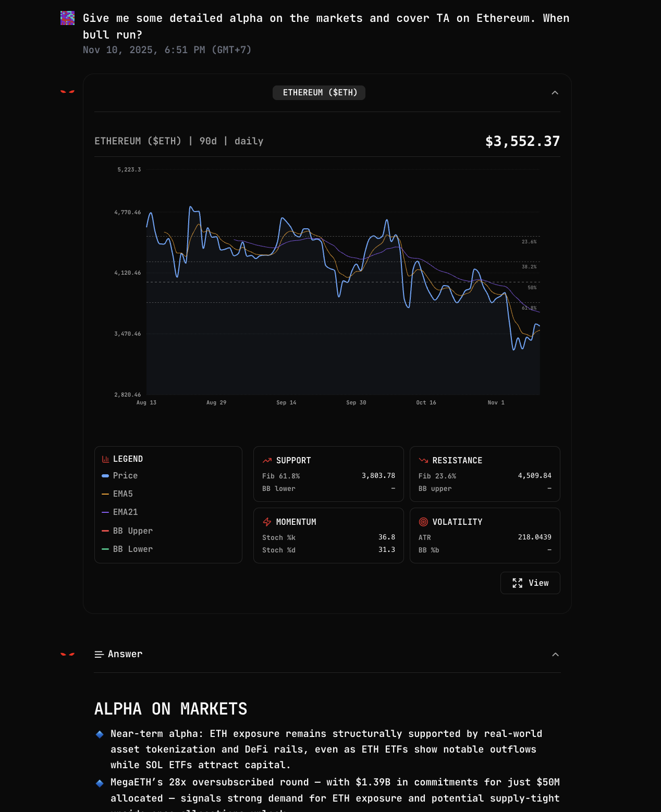The width and height of the screenshot is (661, 812).
Task: Click the user avatar next to the question
Action: pyautogui.click(x=67, y=18)
